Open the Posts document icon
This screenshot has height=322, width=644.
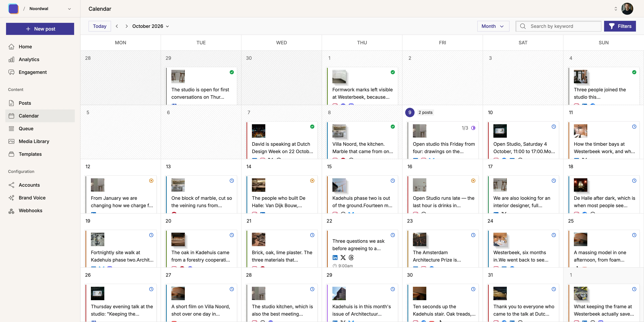(11, 103)
